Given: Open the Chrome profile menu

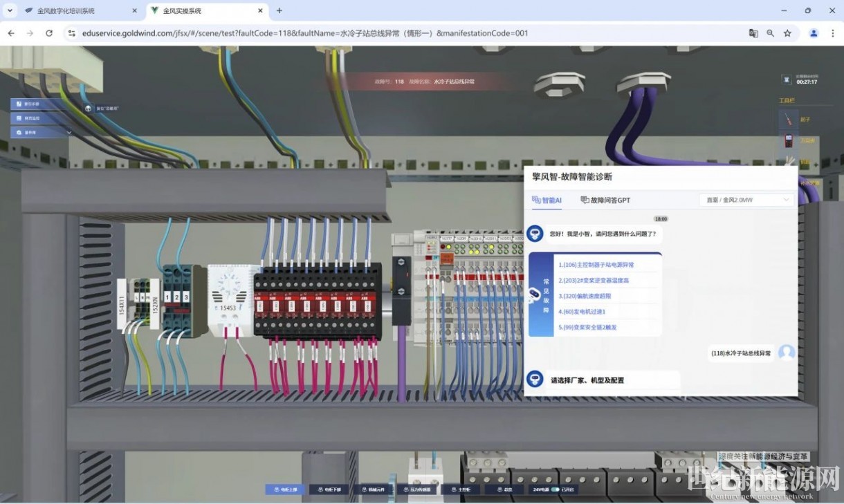Looking at the screenshot, I should (x=814, y=33).
